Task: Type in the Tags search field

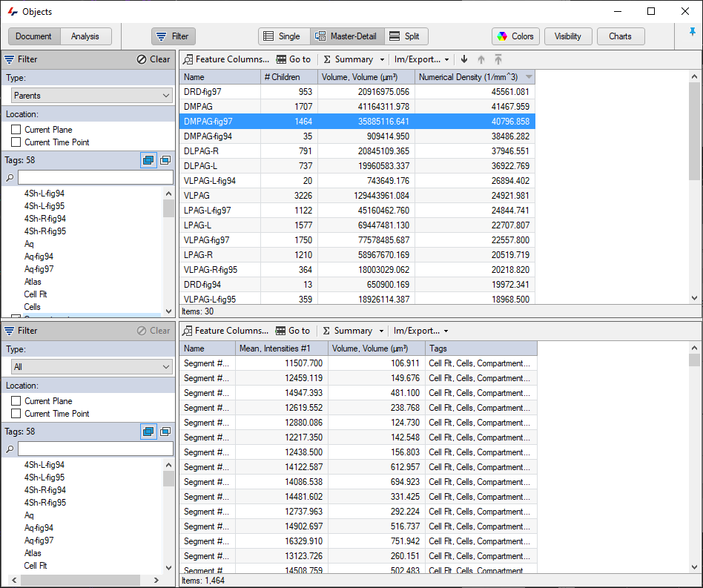Action: pyautogui.click(x=95, y=176)
